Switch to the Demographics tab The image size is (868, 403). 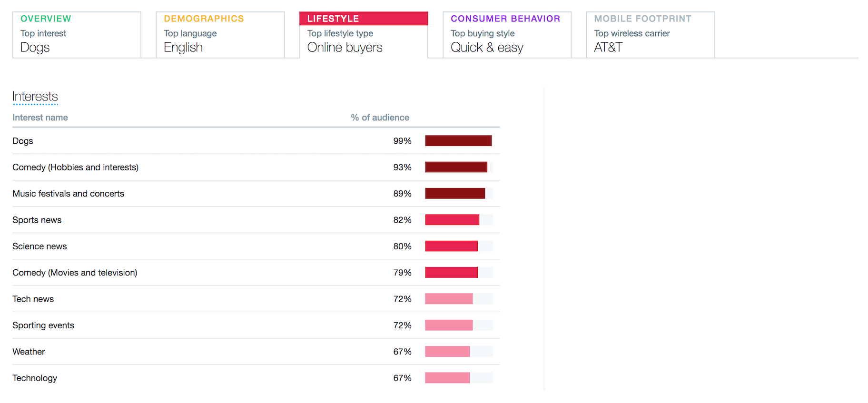tap(220, 35)
